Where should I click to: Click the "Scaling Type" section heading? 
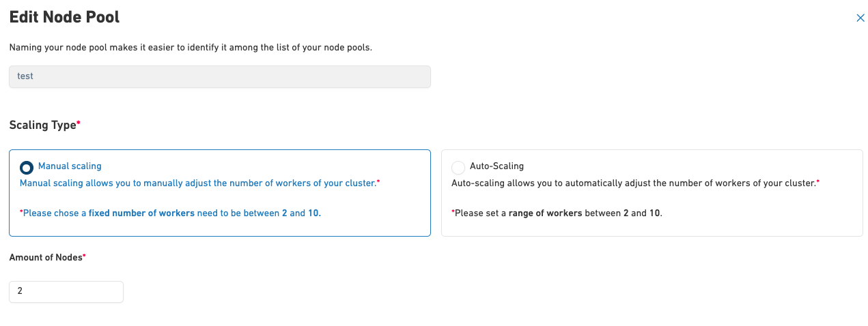click(42, 125)
